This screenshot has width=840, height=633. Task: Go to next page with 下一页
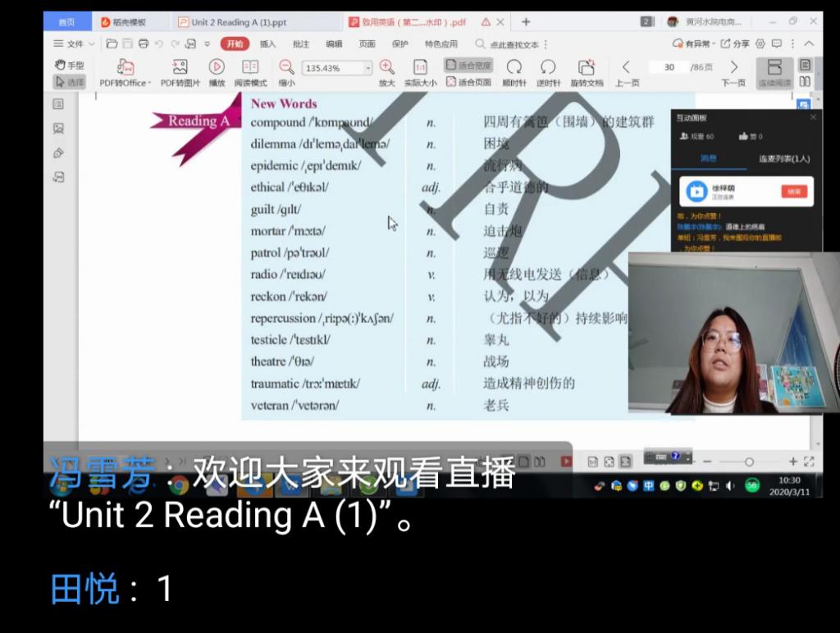733,67
